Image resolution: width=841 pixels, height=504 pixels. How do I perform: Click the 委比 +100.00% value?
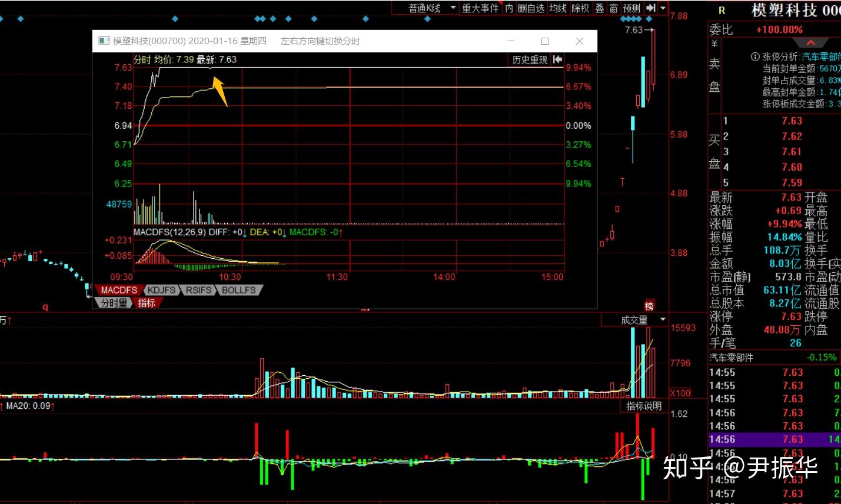coord(779,29)
